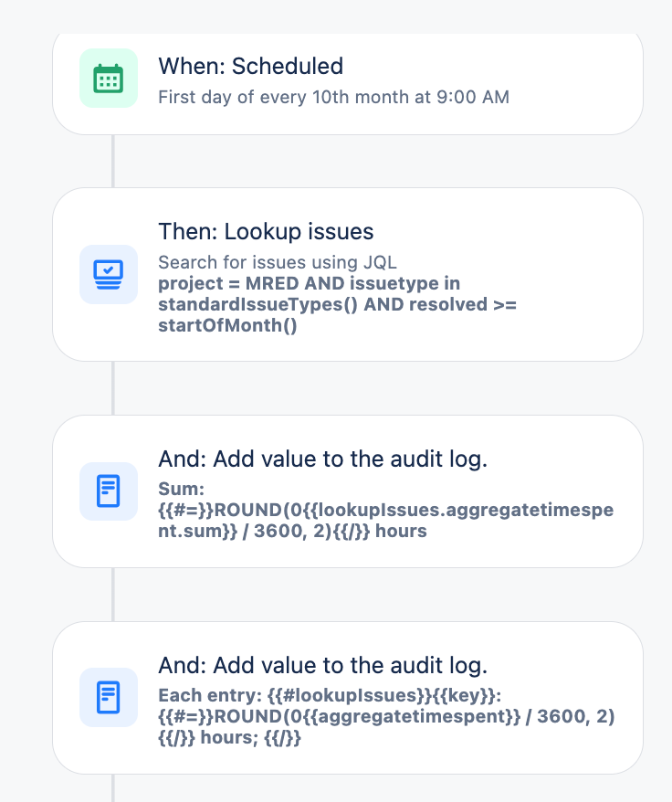672x802 pixels.
Task: Select the blue Lookup issues action icon
Action: pyautogui.click(x=109, y=274)
